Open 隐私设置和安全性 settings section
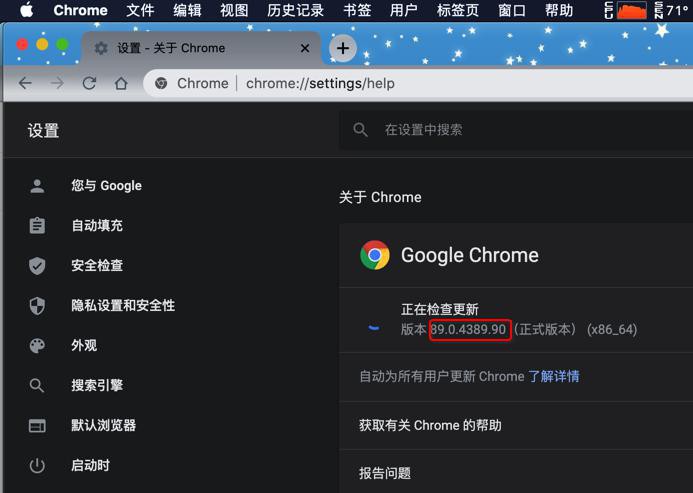The width and height of the screenshot is (693, 493). click(123, 306)
